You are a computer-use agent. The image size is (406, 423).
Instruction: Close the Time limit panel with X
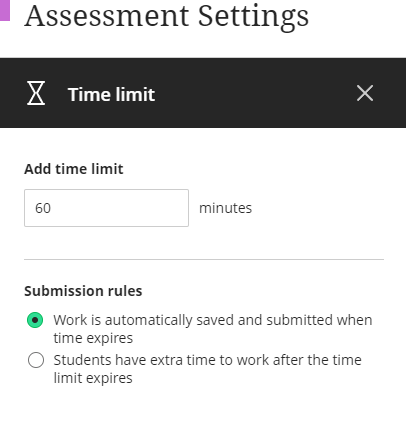pyautogui.click(x=365, y=93)
